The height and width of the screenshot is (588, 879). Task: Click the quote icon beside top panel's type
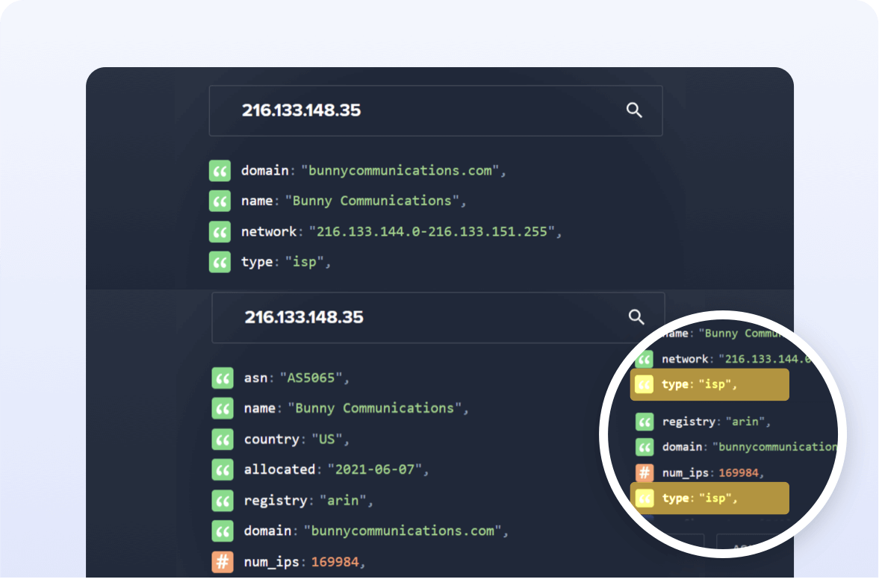[x=220, y=262]
